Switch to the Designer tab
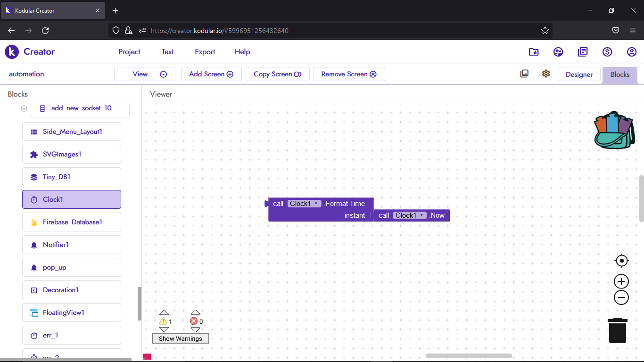Viewport: 644px width, 362px height. click(x=579, y=74)
